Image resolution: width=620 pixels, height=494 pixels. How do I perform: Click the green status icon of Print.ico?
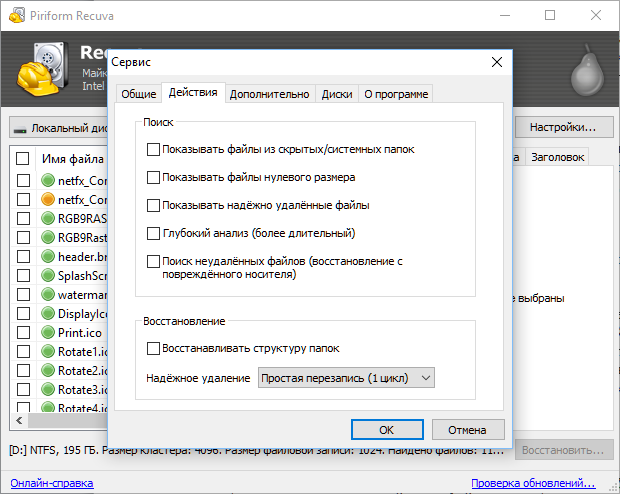tap(48, 332)
